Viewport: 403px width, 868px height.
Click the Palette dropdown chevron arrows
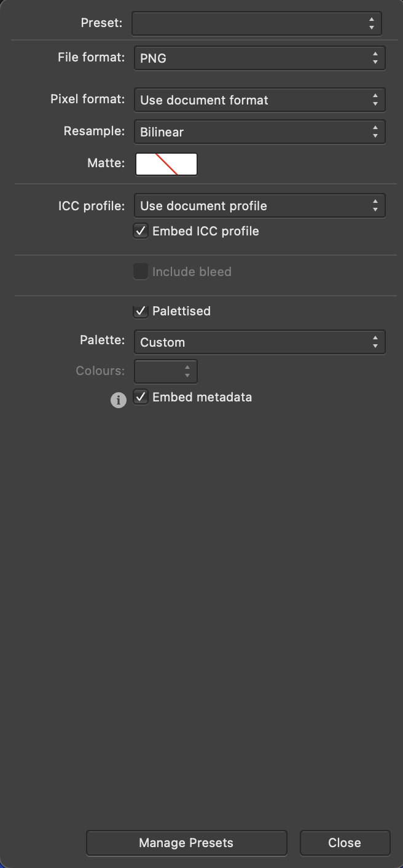375,342
